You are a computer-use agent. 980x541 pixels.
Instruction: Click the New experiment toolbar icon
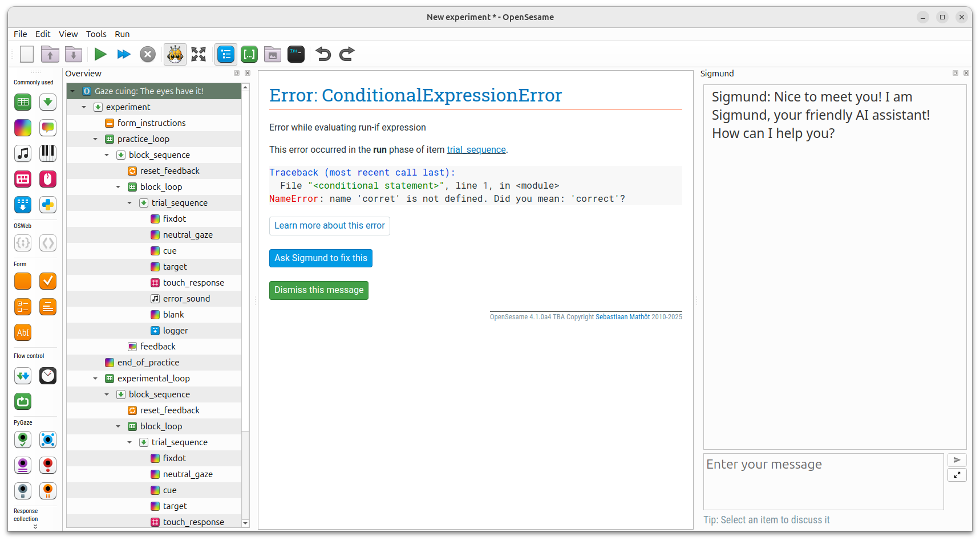[x=27, y=54]
